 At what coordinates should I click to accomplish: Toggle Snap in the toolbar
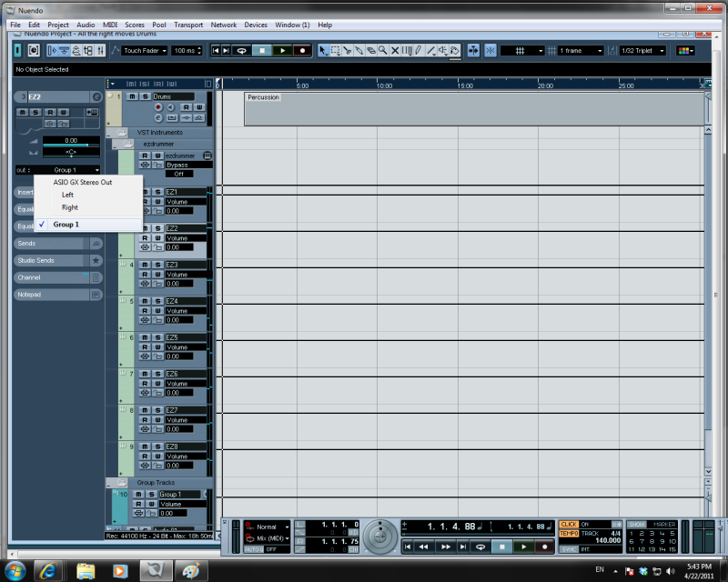[490, 51]
